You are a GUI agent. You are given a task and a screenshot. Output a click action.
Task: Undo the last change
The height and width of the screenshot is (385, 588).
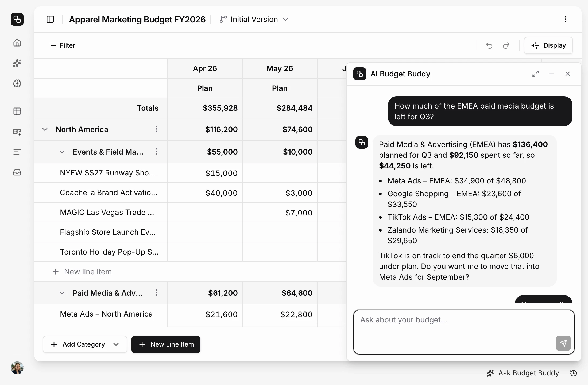(489, 45)
